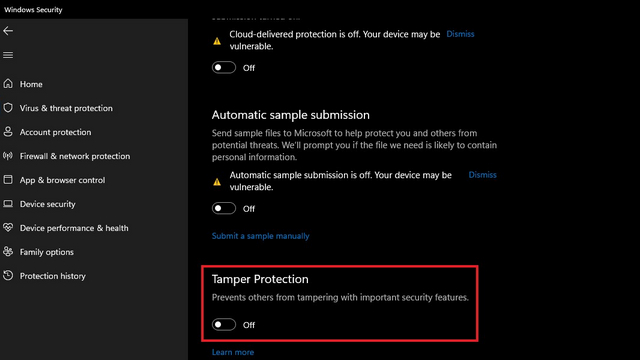Viewport: 640px width, 360px height.
Task: Click the Device performance & health heart icon
Action: click(x=8, y=227)
